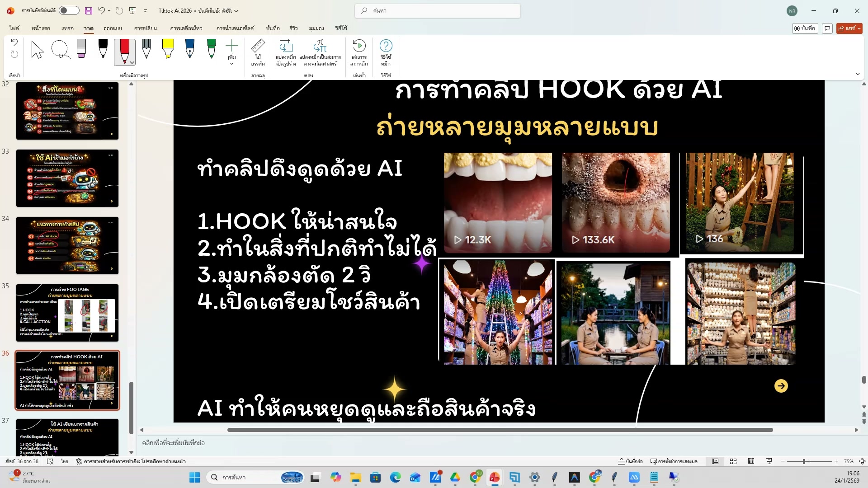The image size is (868, 488).
Task: Select the yellow highlighter tool
Action: [168, 50]
